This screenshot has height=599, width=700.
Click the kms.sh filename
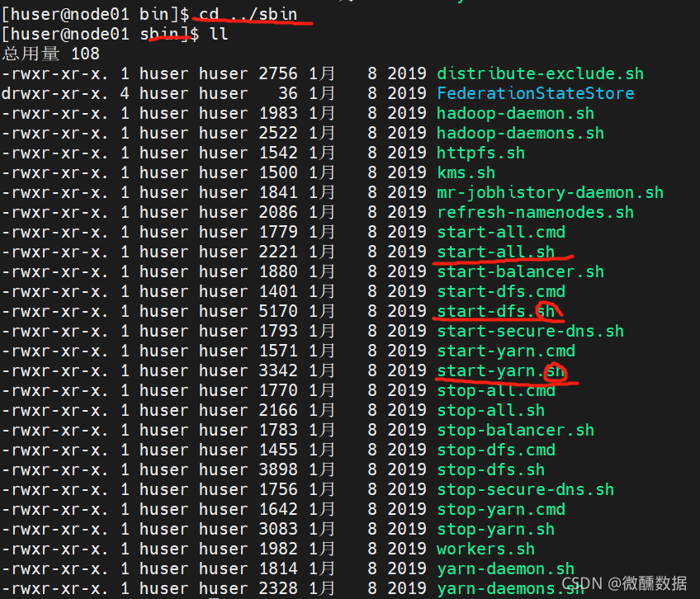coord(466,172)
